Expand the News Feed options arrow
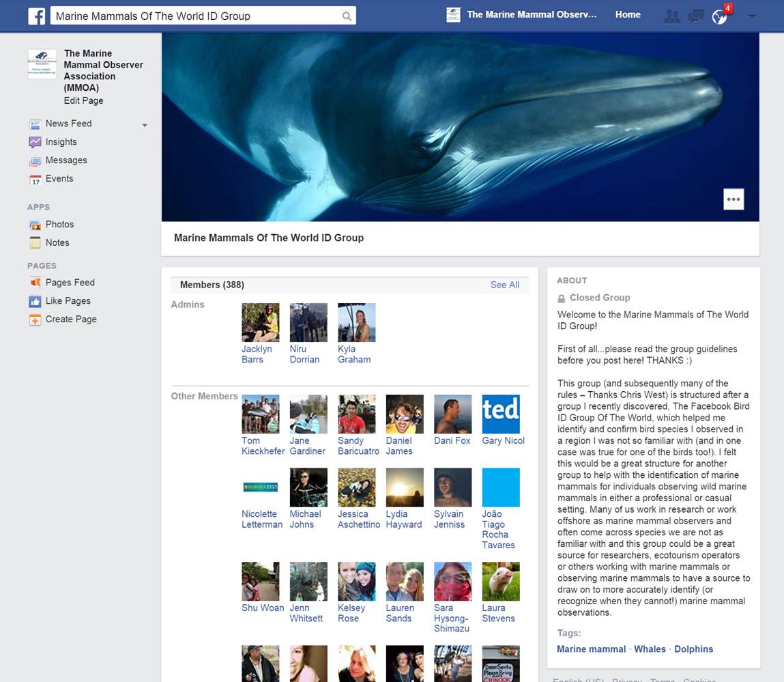The width and height of the screenshot is (784, 682). (x=145, y=125)
